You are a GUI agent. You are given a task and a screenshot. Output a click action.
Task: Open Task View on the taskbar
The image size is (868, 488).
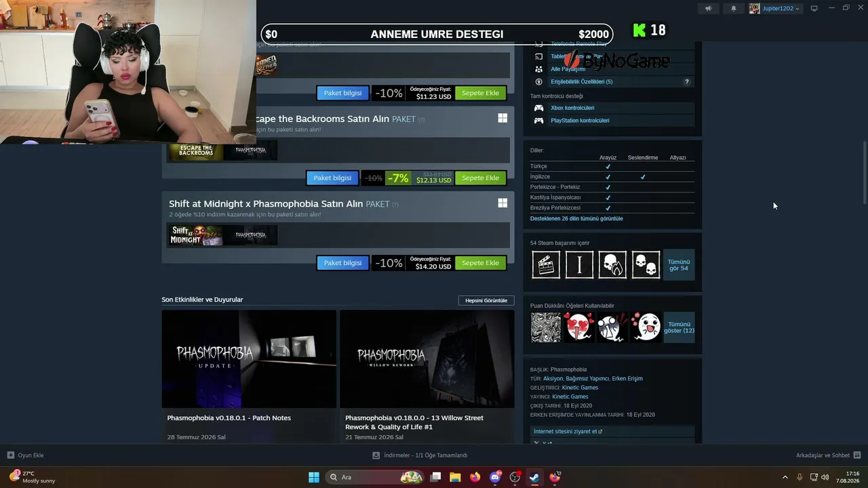tap(435, 477)
